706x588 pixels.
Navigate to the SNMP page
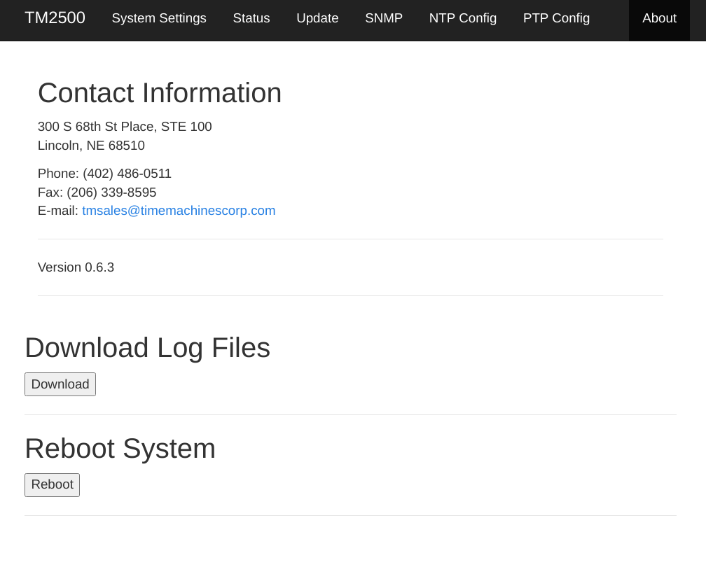383,18
